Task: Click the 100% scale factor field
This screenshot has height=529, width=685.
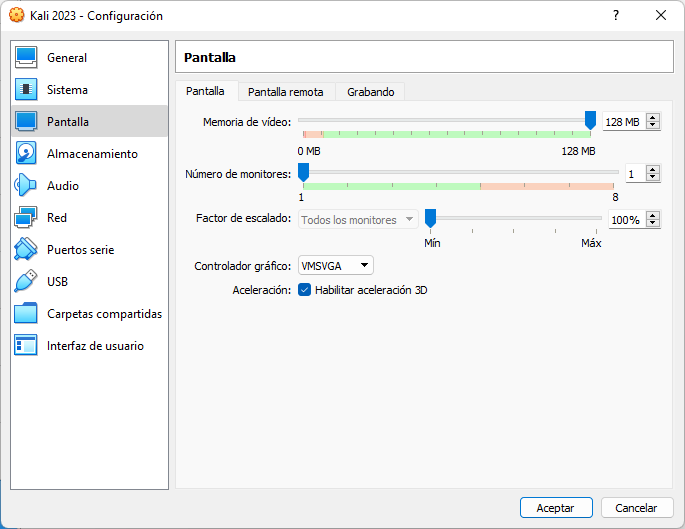Action: (627, 220)
